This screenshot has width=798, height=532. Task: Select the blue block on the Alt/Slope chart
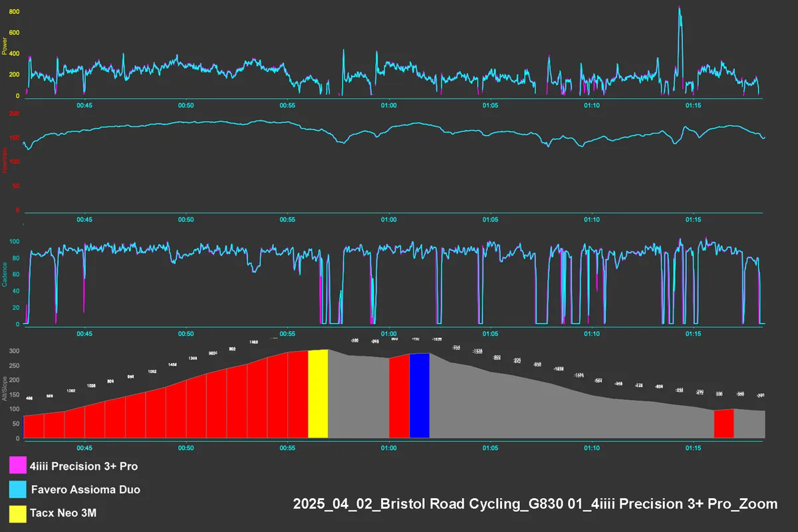point(419,396)
